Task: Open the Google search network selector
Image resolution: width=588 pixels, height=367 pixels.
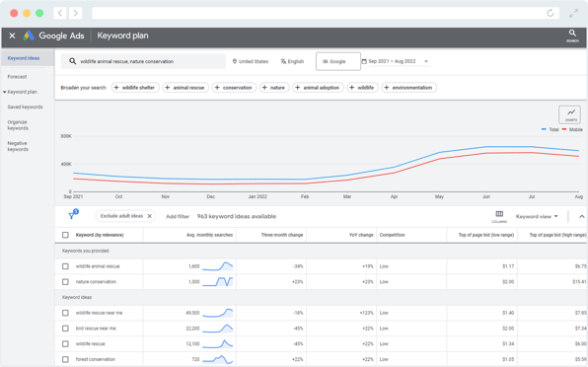Action: coord(337,61)
